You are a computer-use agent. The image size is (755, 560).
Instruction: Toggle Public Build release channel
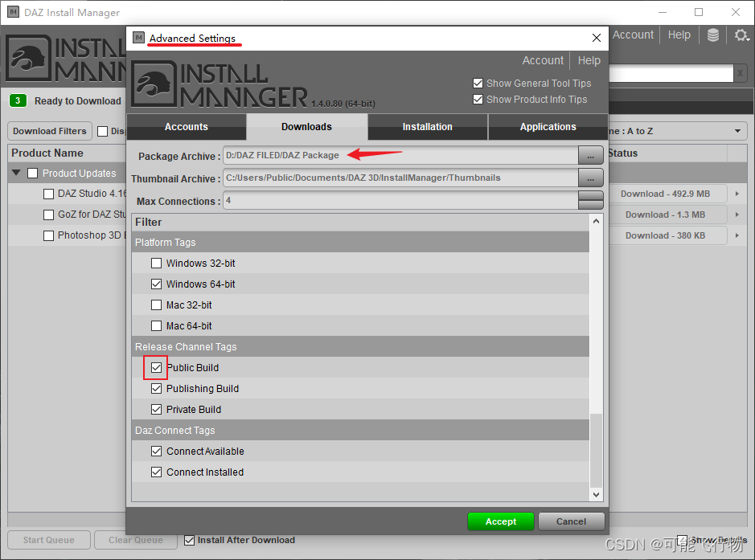point(156,367)
